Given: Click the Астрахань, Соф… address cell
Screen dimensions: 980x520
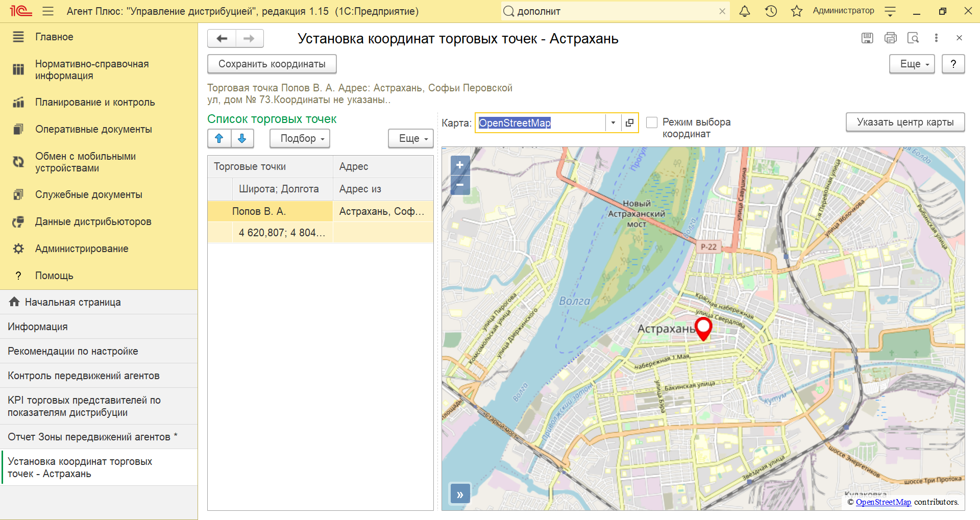Looking at the screenshot, I should 383,211.
